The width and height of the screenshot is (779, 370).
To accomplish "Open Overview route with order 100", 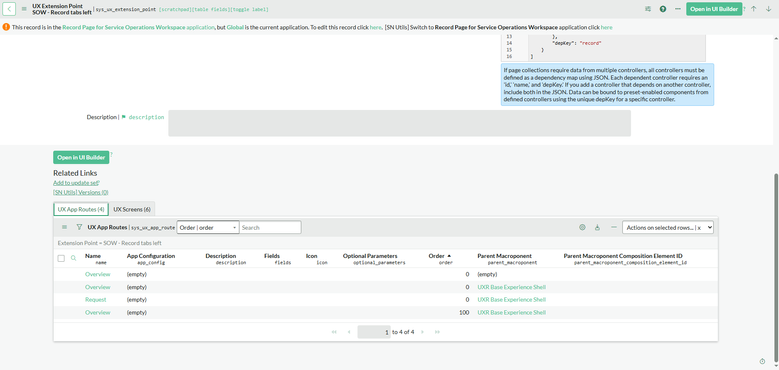I will pos(97,312).
